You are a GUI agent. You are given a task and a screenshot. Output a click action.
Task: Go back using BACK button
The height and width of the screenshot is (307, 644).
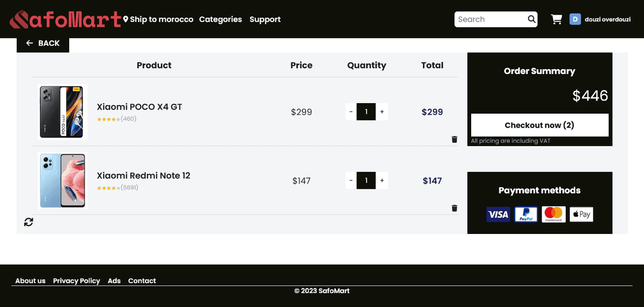[x=43, y=43]
